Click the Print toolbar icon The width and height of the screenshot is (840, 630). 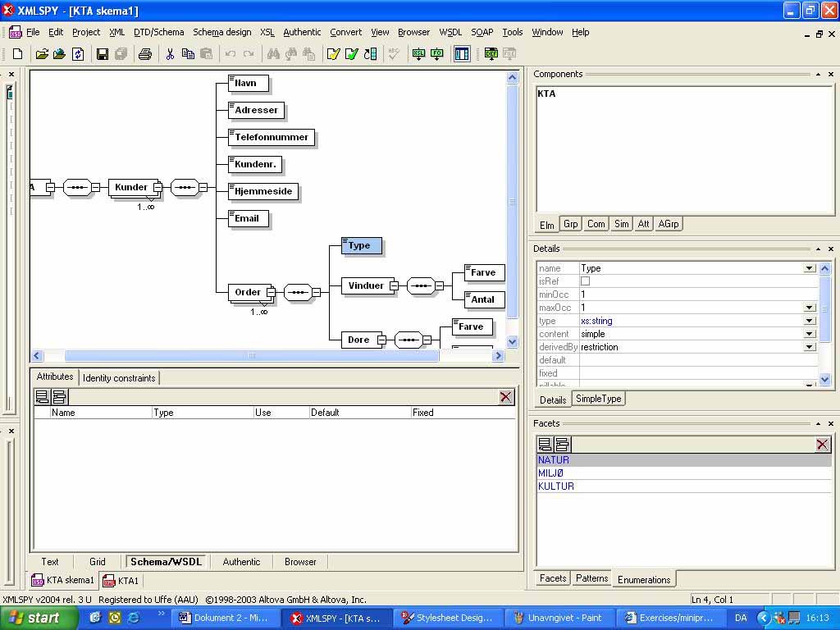click(x=145, y=54)
